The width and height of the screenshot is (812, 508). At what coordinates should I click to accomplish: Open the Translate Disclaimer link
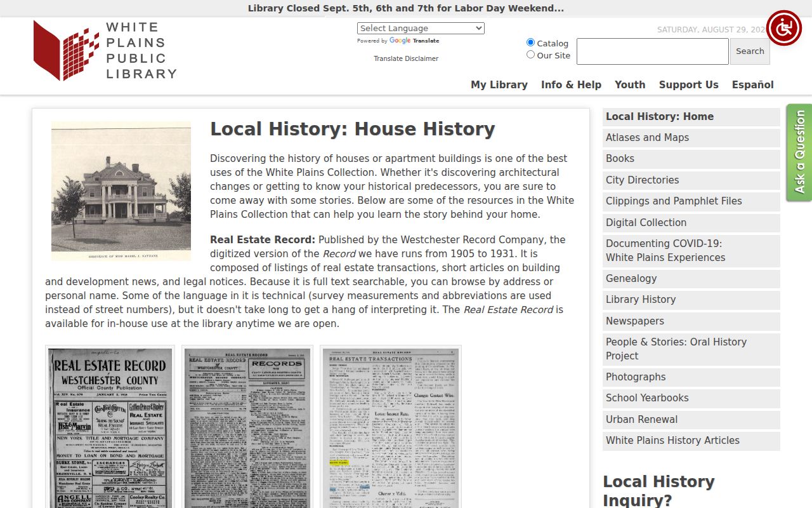tap(406, 58)
